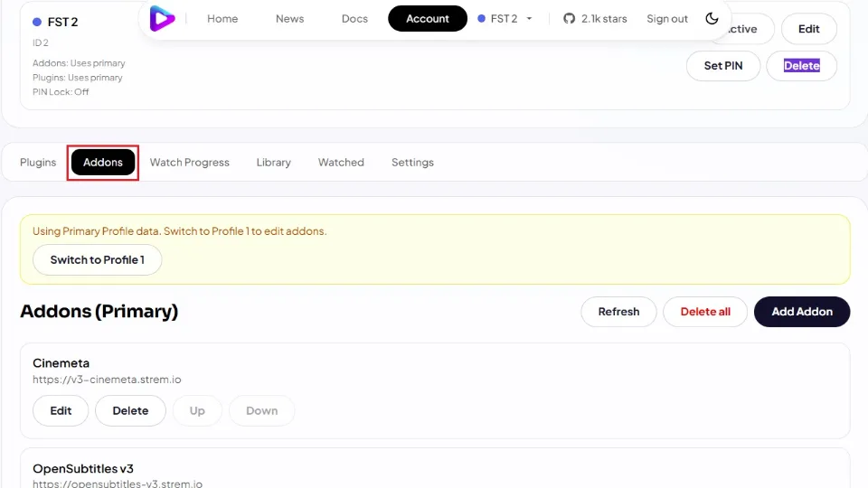This screenshot has width=868, height=488.
Task: Click Cinemeta URL text
Action: point(107,380)
